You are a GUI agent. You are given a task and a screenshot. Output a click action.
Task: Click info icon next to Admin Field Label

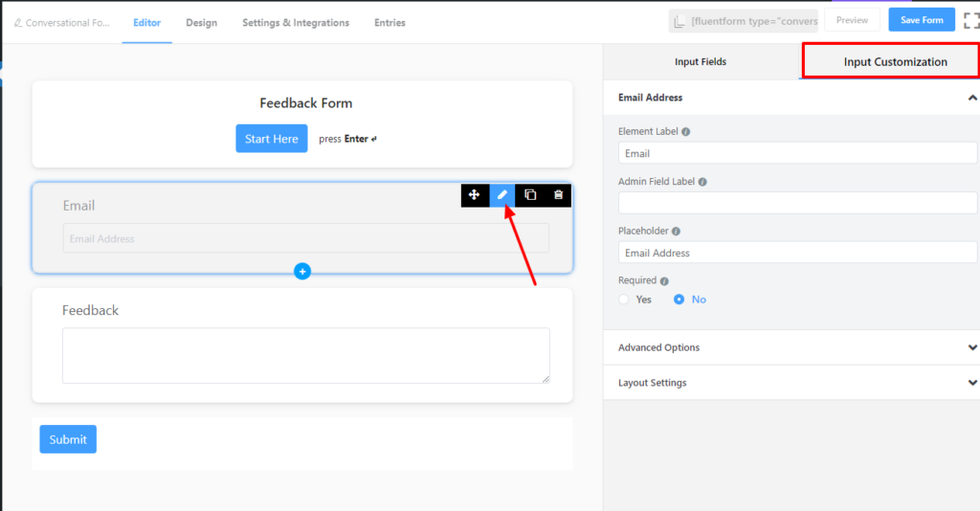coord(702,182)
